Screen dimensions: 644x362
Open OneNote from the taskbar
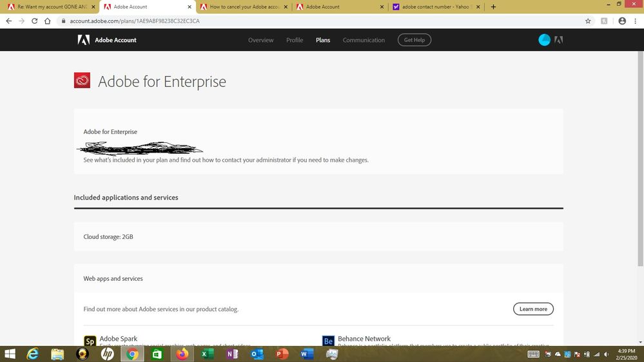(x=232, y=354)
